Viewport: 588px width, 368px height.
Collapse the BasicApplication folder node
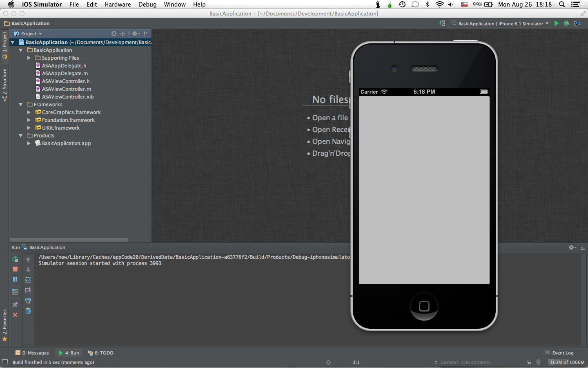point(21,50)
